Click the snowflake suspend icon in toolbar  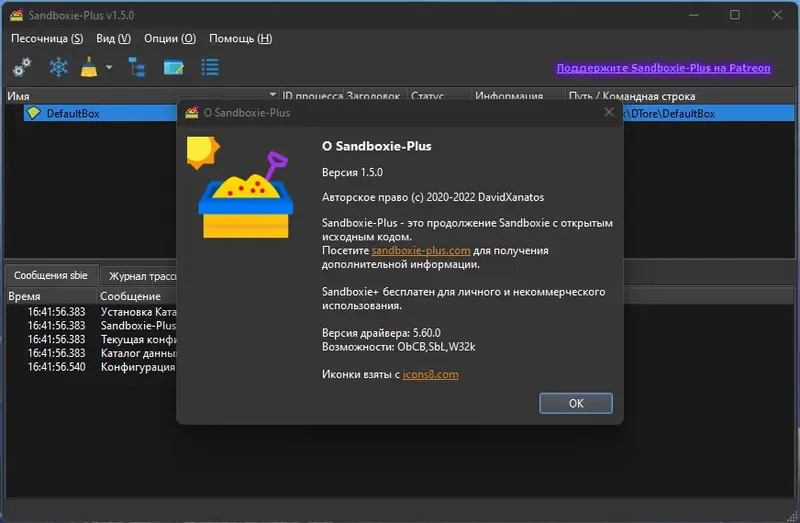coord(58,67)
